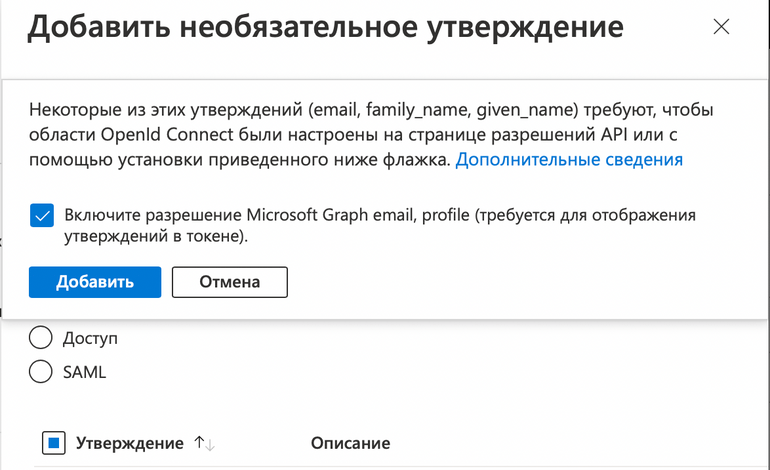Click the ascending sort arrow beside Утверждение
This screenshot has height=470, width=770.
click(199, 443)
